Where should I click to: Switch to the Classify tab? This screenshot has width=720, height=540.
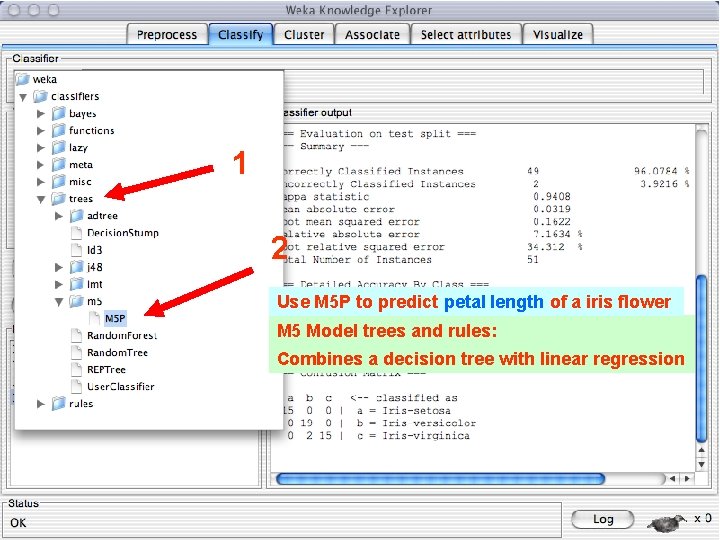click(x=241, y=34)
